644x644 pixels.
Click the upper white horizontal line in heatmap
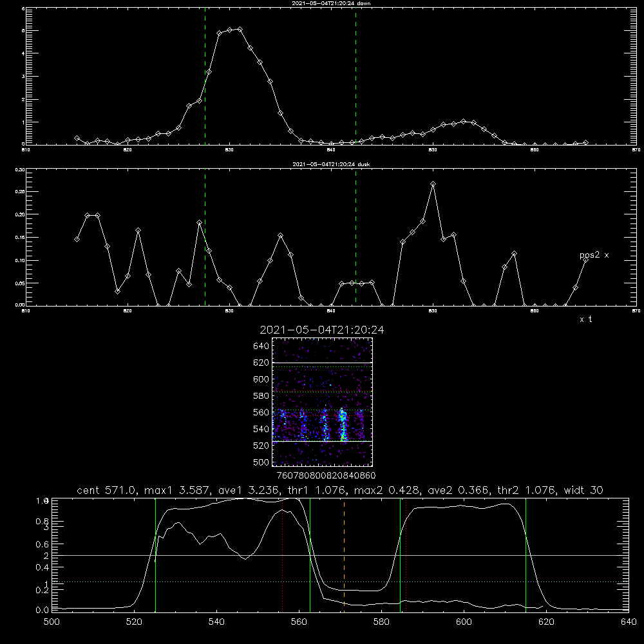(x=323, y=363)
